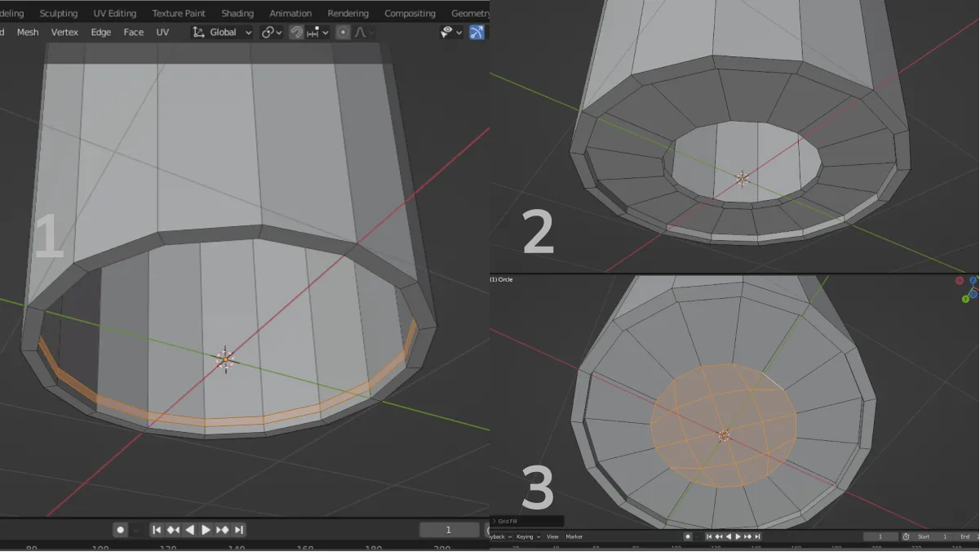Open the Sculpting workspace tab

point(59,13)
